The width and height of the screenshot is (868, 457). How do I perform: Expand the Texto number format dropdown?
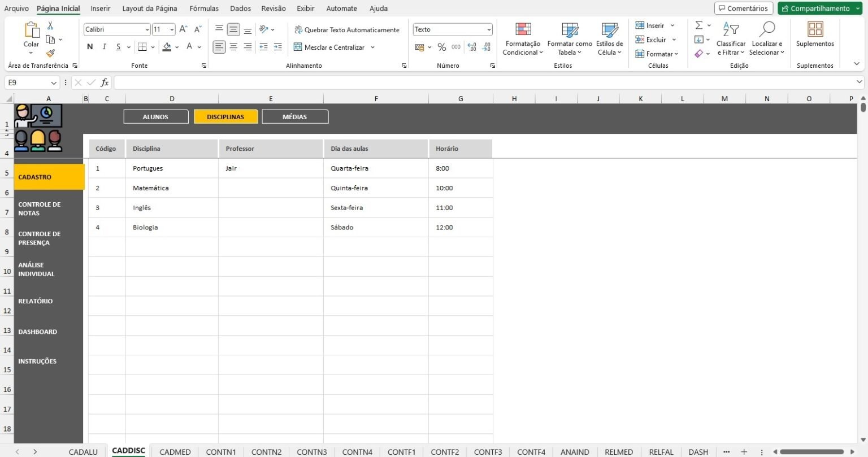coord(489,29)
